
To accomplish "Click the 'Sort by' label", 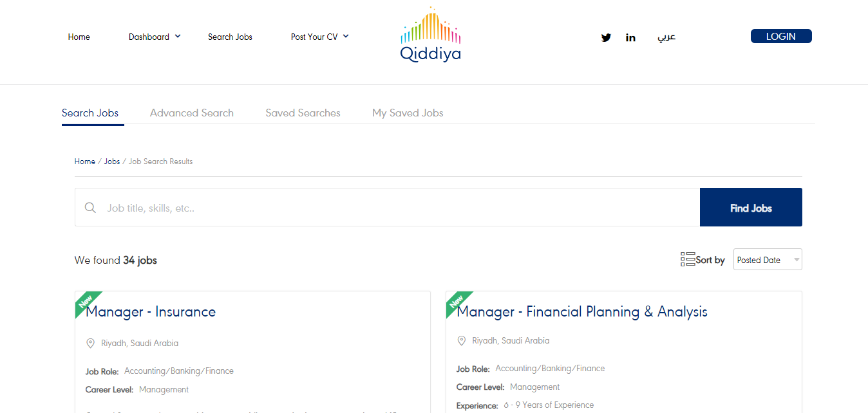I will pyautogui.click(x=710, y=261).
